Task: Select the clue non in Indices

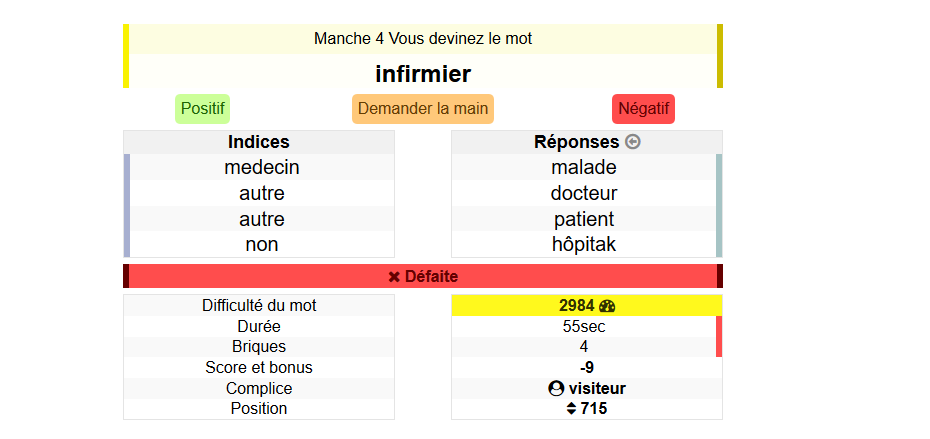Action: (261, 244)
